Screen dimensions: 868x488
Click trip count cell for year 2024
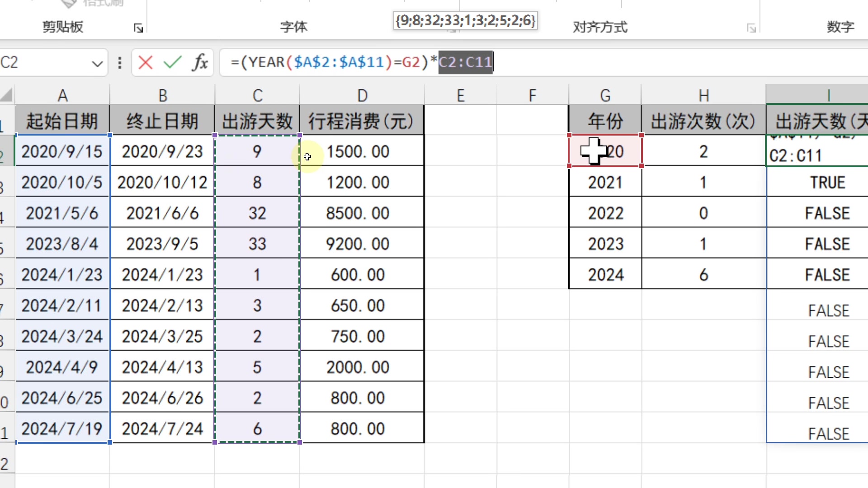[704, 274]
